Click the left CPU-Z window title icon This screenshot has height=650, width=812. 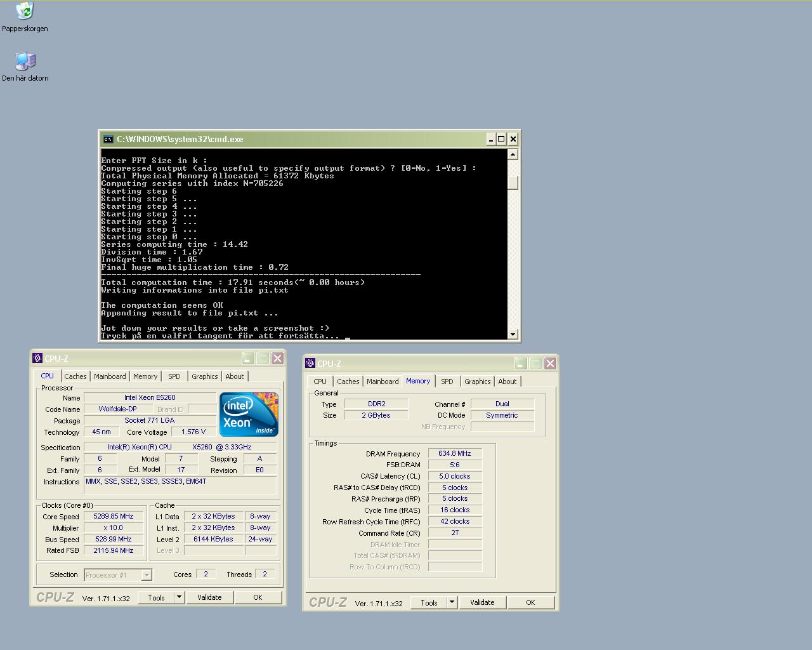tap(37, 359)
